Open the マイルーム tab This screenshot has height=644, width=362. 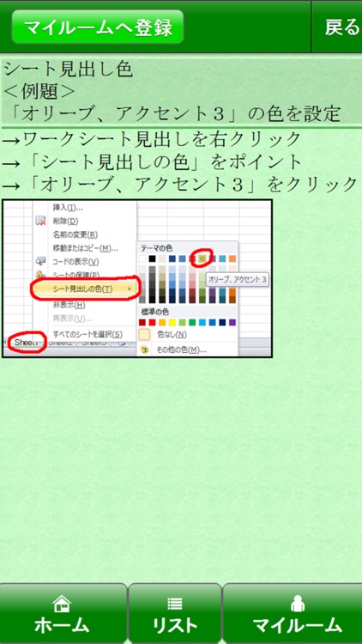(293, 613)
